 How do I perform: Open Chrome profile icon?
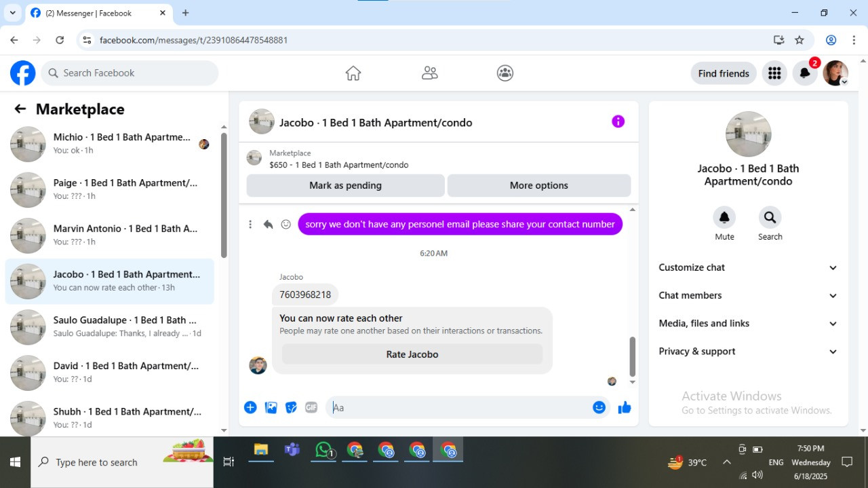[x=831, y=40]
